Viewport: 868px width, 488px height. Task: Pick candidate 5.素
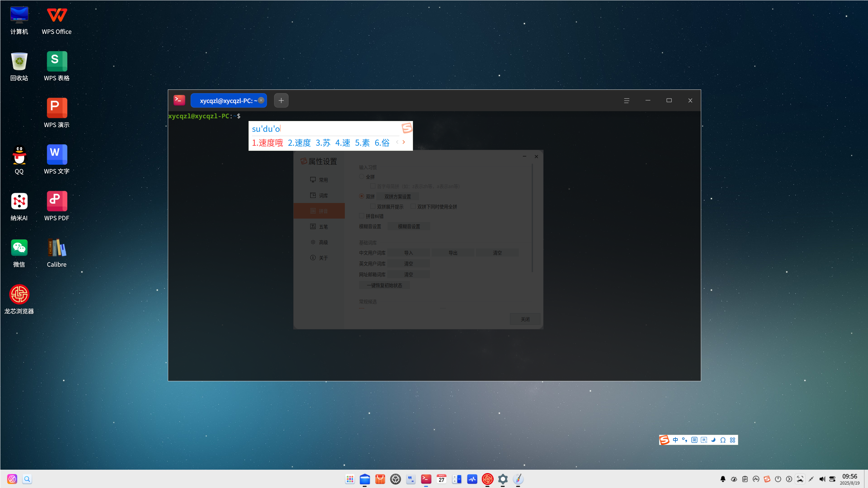coord(362,143)
